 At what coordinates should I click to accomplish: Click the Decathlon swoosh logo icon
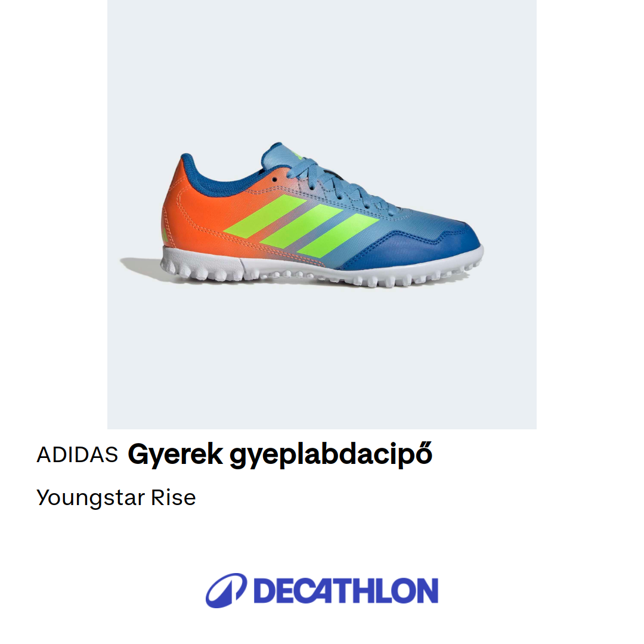pyautogui.click(x=227, y=590)
